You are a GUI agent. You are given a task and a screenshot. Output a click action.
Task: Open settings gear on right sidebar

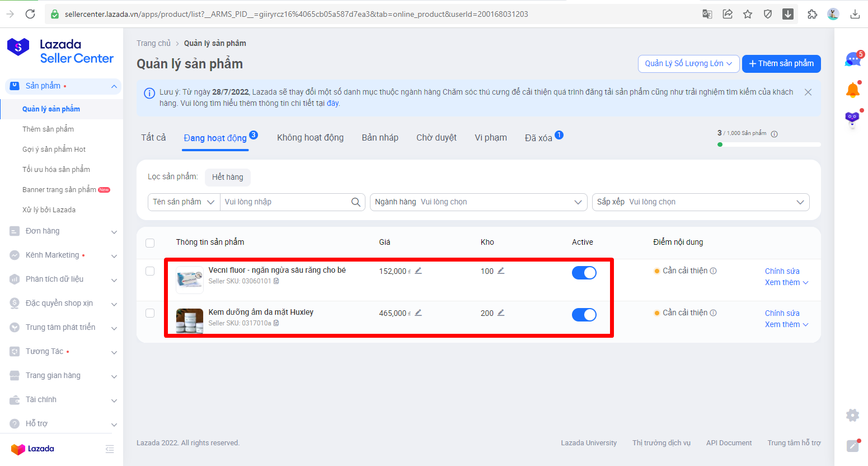pos(852,415)
